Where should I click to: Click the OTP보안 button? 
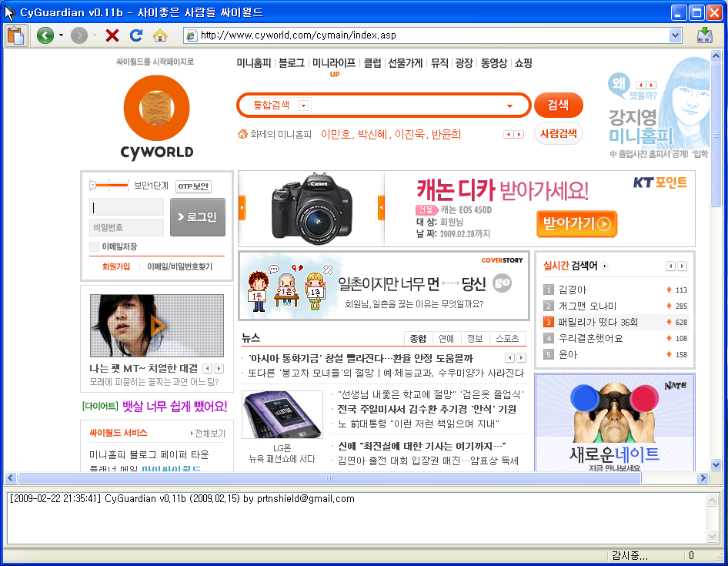point(194,186)
